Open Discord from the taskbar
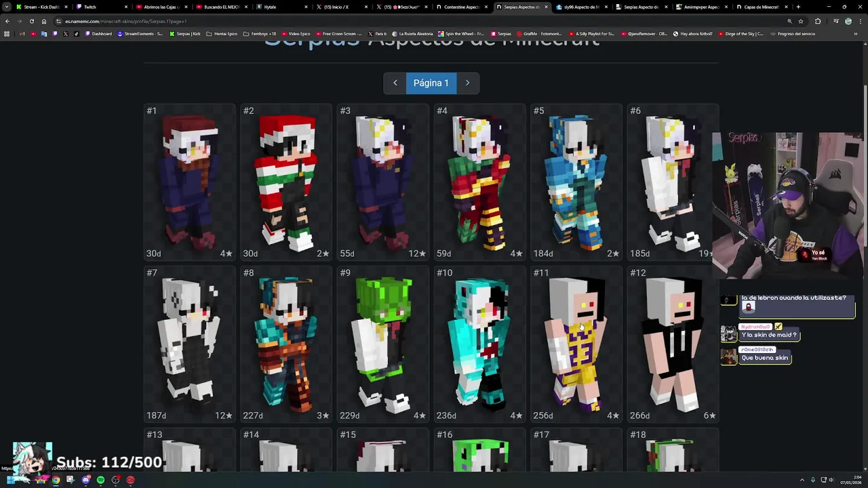Viewport: 868px width, 488px height. point(85,480)
